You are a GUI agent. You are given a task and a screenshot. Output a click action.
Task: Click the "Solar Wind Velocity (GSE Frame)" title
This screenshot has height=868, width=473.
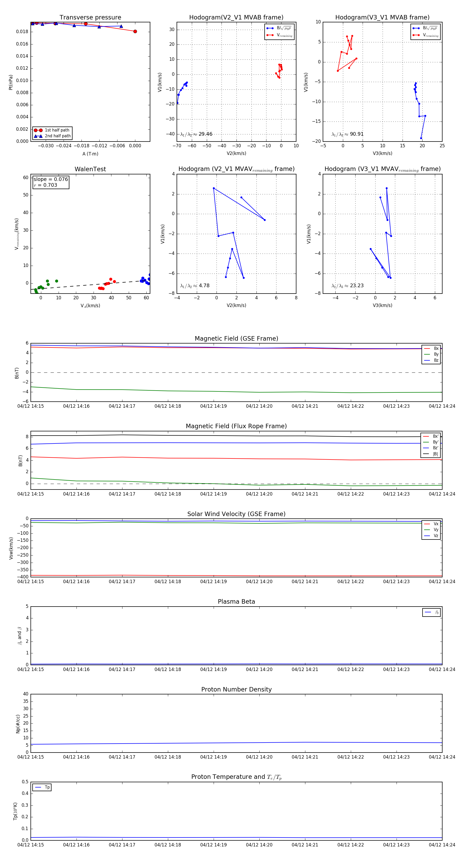coord(236,514)
